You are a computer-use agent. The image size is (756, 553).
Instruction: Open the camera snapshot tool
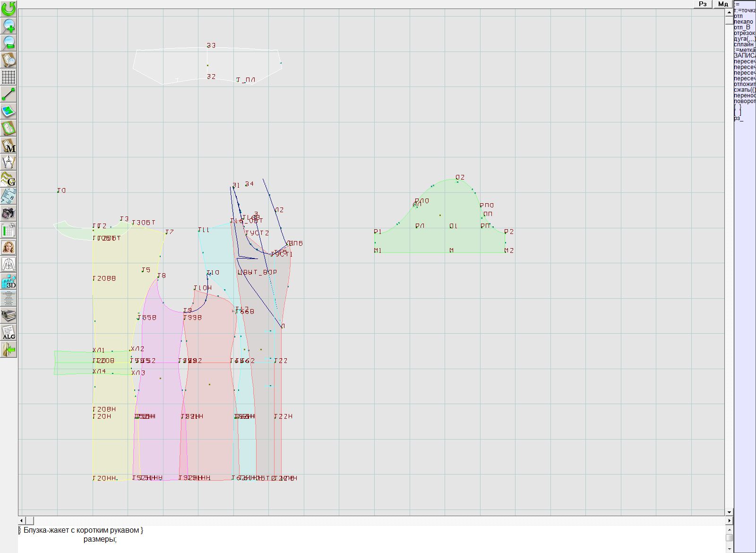(9, 214)
